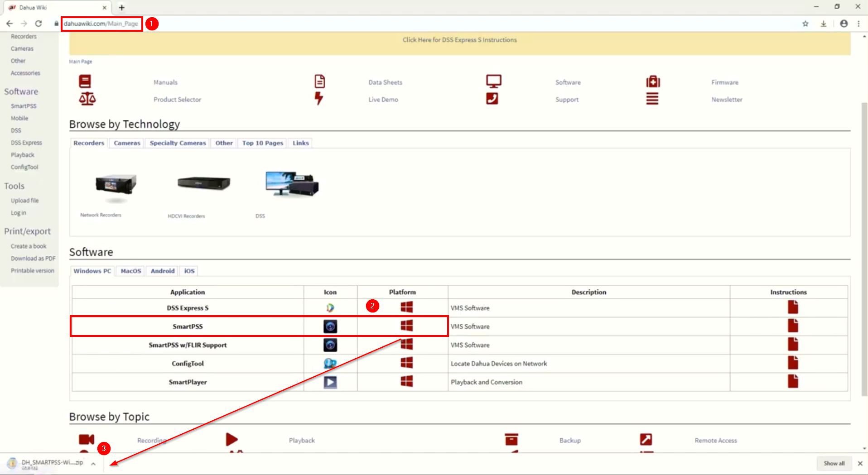Open SmartPlayer instructions document icon
Screen dimensions: 868x475
click(x=793, y=381)
